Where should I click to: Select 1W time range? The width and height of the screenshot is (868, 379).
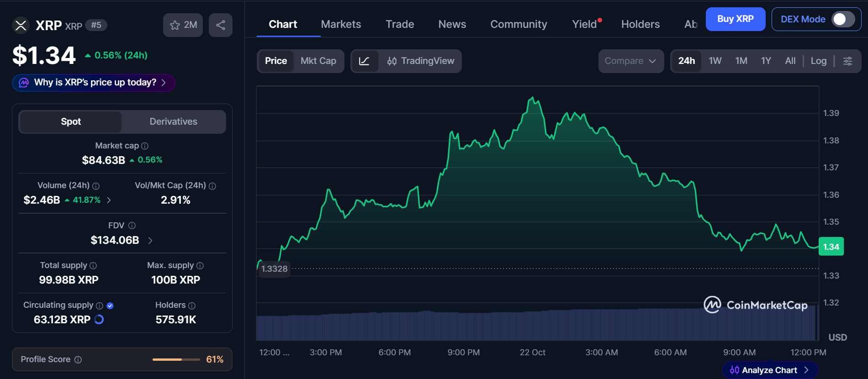pos(715,61)
